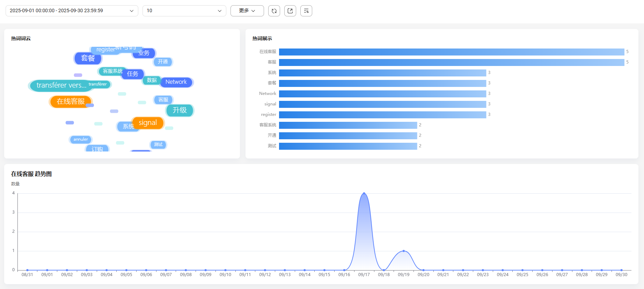Click the 系统 bar in 热词展示 chart
The height and width of the screenshot is (289, 644).
click(x=382, y=73)
